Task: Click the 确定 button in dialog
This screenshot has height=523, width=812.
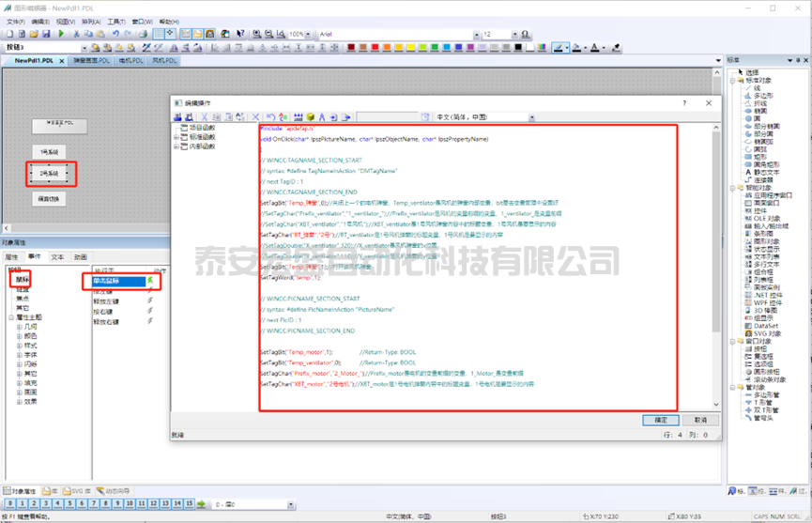Action: pyautogui.click(x=661, y=420)
